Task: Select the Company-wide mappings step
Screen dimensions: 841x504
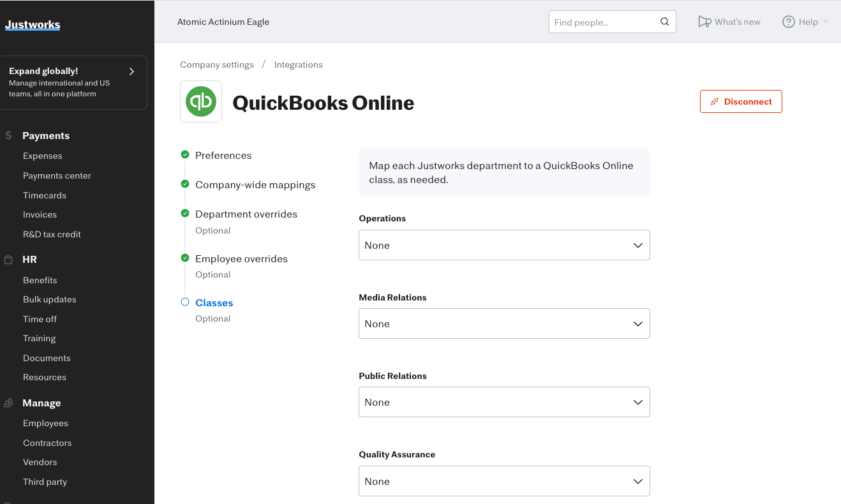Action: tap(255, 184)
